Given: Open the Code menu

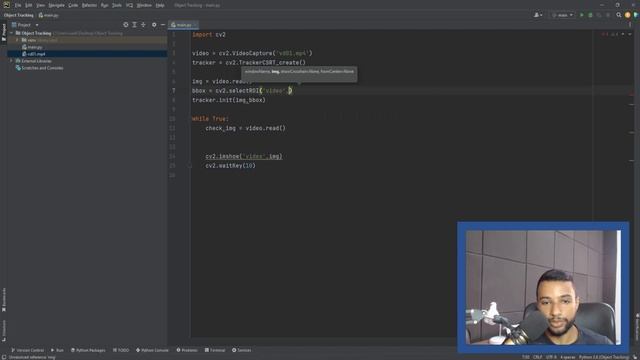Looking at the screenshot, I should 73,5.
